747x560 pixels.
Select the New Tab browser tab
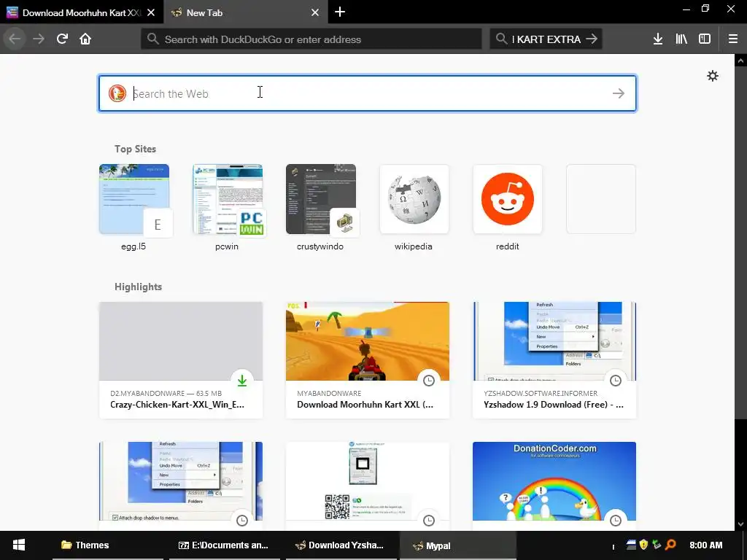[246, 12]
